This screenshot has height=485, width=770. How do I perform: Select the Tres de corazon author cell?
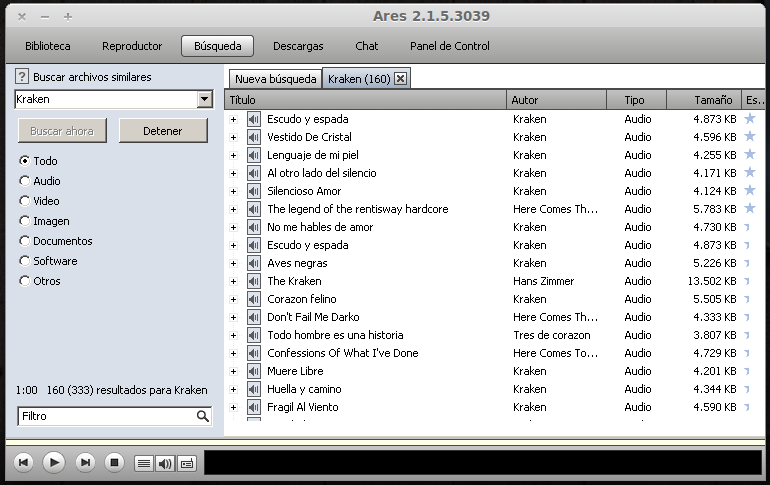[x=552, y=335]
